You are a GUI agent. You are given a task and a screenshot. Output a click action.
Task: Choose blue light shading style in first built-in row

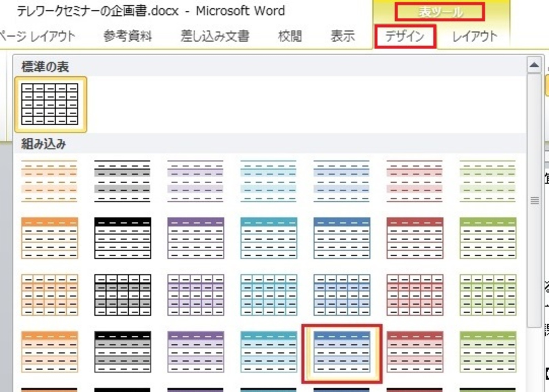pyautogui.click(x=342, y=181)
